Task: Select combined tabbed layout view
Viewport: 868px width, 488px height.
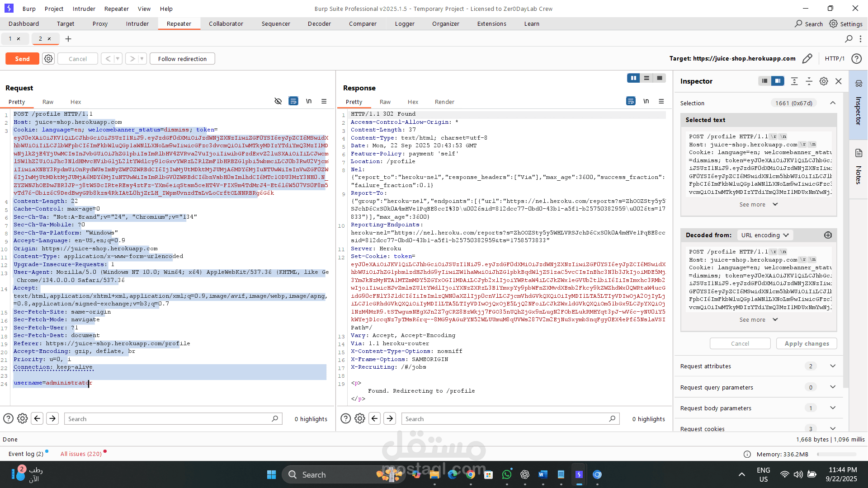Action: coord(660,78)
